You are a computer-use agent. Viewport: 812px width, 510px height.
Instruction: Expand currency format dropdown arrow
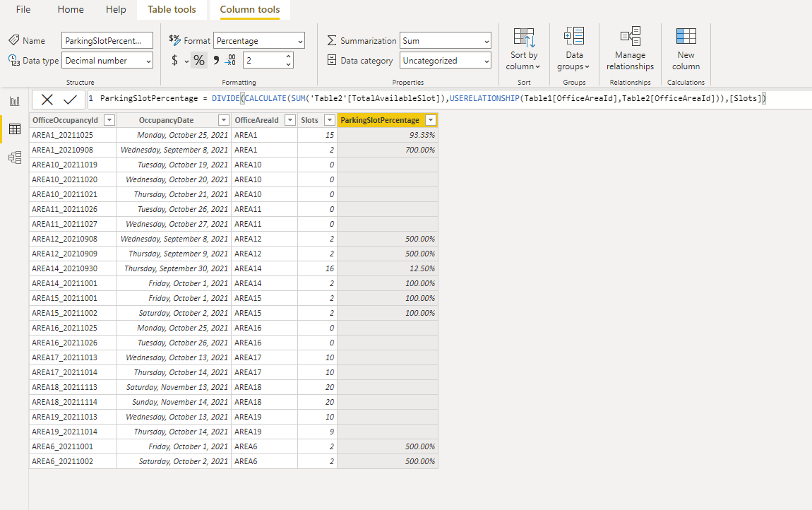[186, 61]
